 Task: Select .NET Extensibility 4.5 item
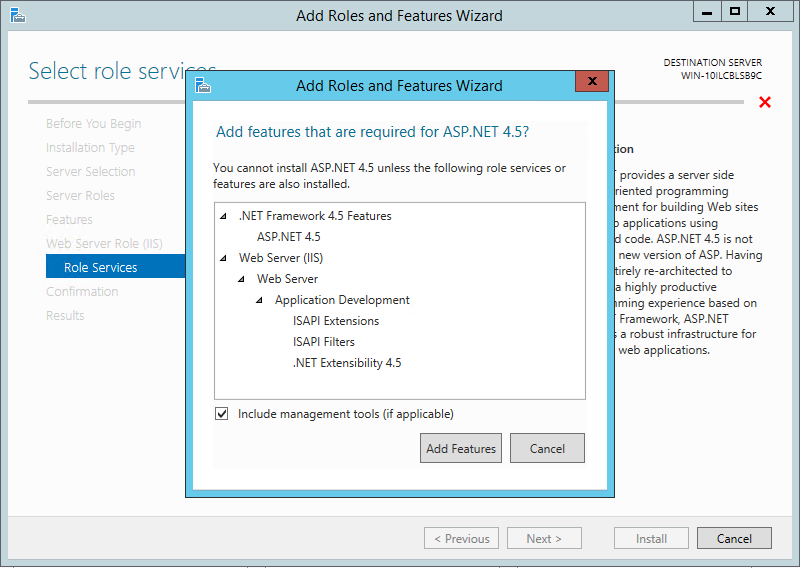(x=347, y=363)
